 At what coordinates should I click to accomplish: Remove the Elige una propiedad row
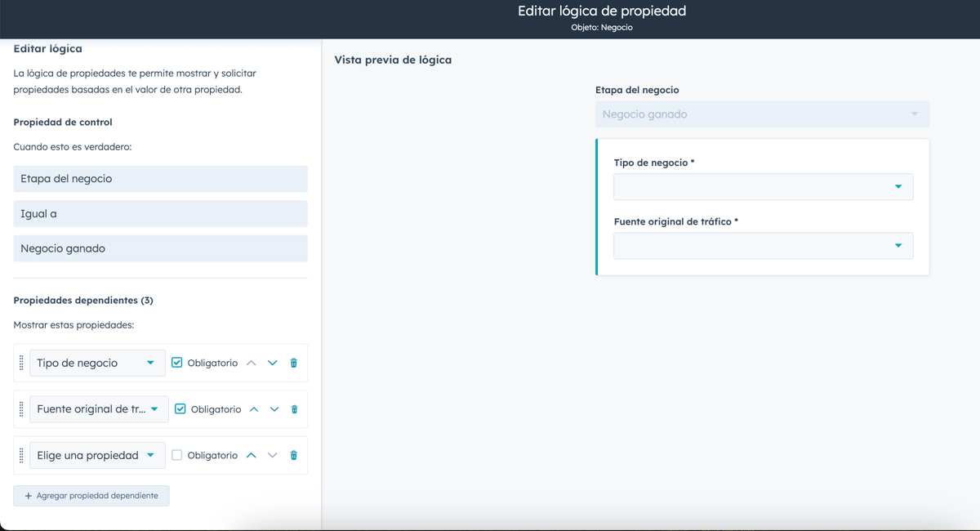click(x=294, y=456)
